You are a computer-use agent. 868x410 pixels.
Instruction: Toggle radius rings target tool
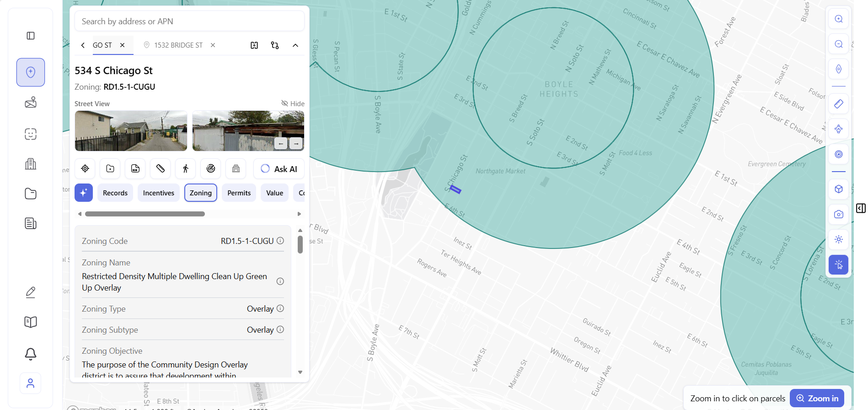[839, 154]
